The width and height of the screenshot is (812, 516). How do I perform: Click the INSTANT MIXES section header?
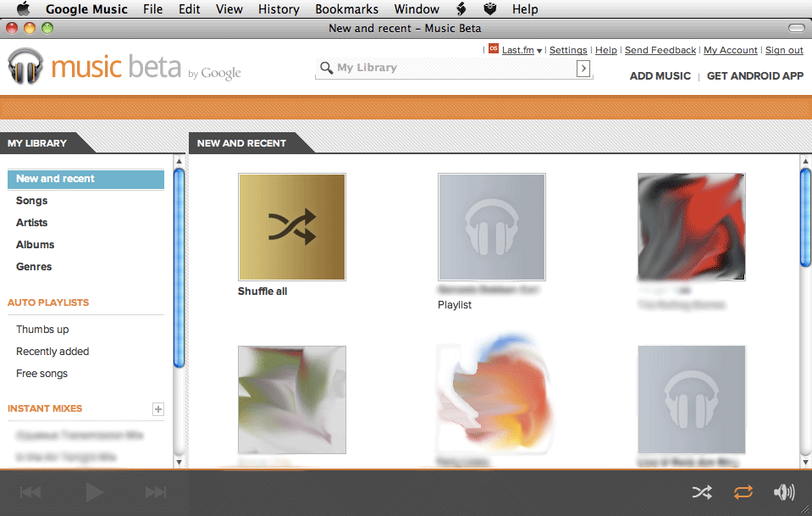tap(45, 408)
